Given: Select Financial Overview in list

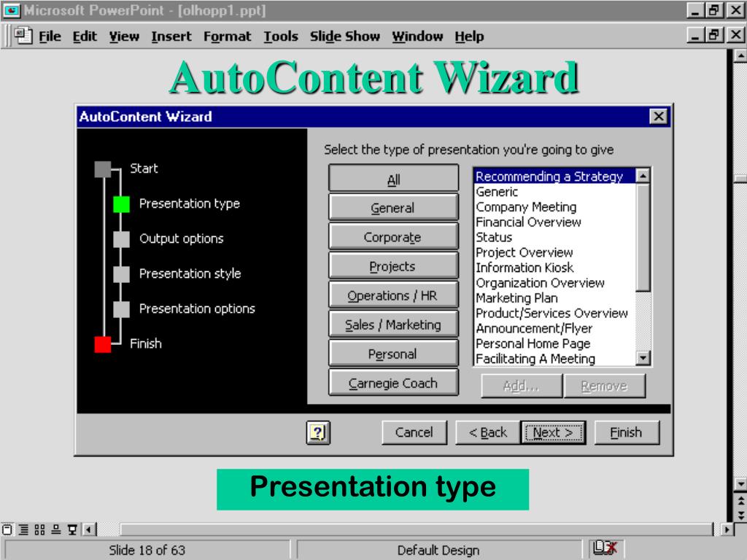Looking at the screenshot, I should [555, 222].
